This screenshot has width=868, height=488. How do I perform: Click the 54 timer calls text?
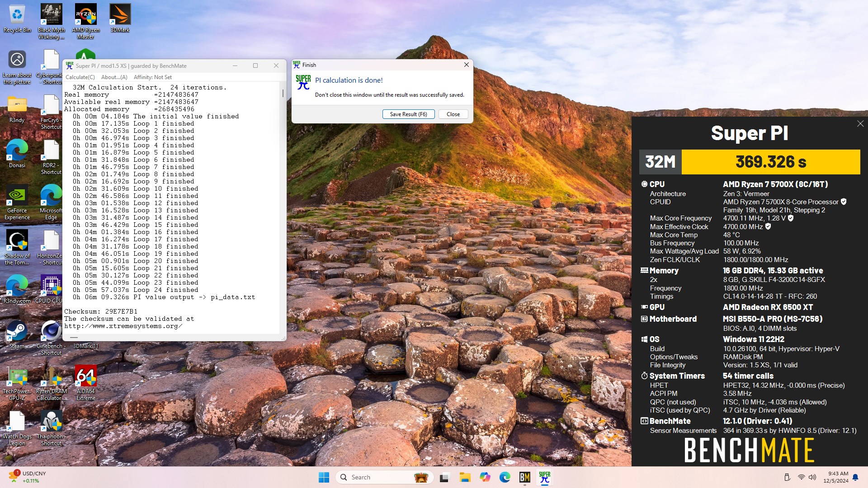(x=748, y=376)
